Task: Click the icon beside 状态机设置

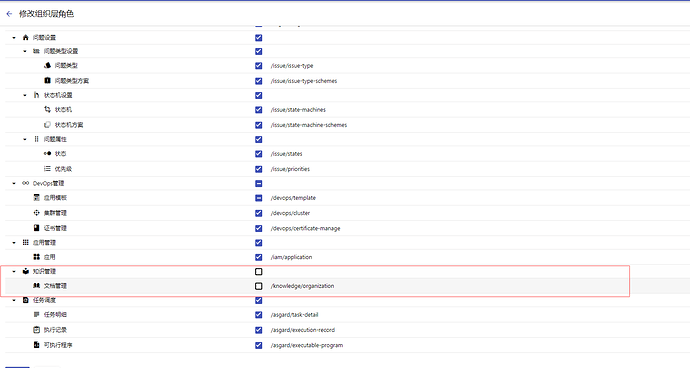Action: (x=37, y=95)
